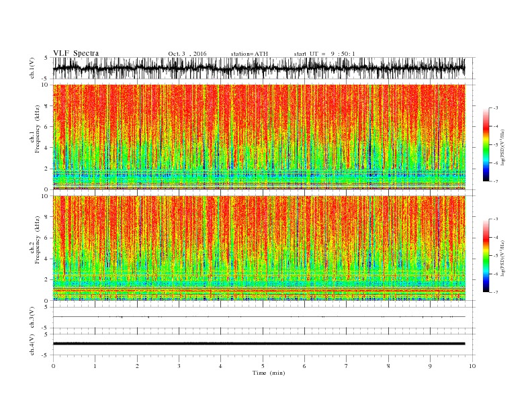Click the "start UT = 9 :50: 1" text
Image resolution: width=532 pixels, height=411 pixels.
coord(324,54)
